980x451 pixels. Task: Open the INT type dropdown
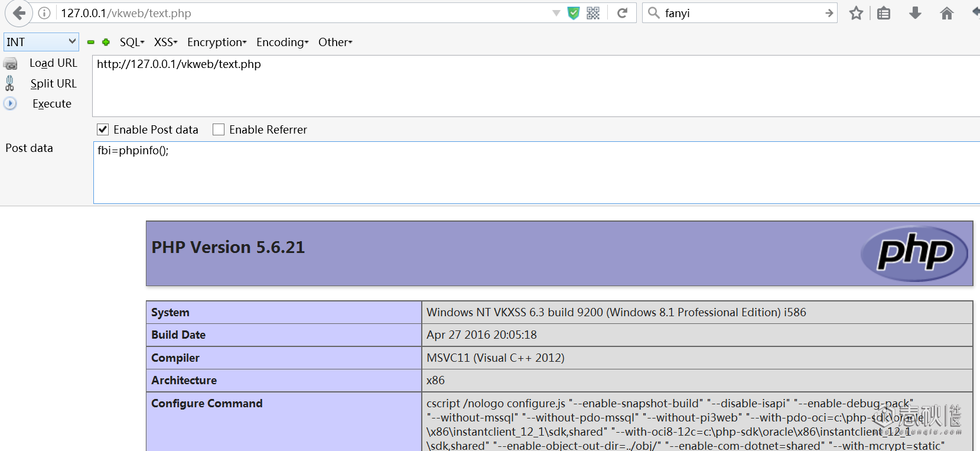[41, 42]
